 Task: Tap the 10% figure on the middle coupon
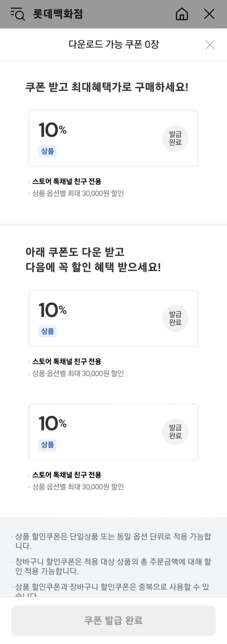52,310
